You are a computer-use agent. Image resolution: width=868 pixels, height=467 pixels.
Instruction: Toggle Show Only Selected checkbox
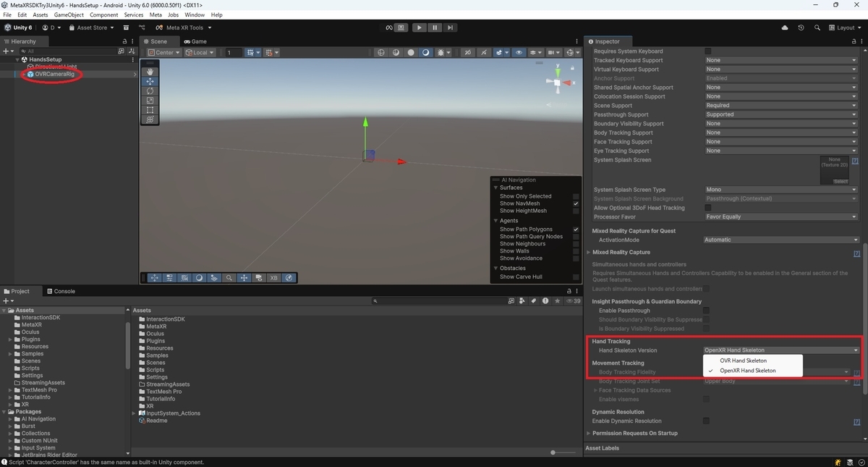point(576,196)
